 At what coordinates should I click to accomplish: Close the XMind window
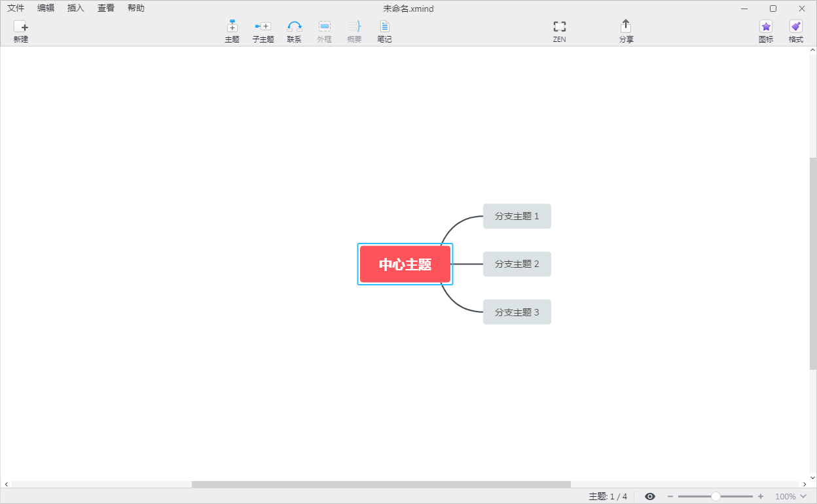point(802,9)
